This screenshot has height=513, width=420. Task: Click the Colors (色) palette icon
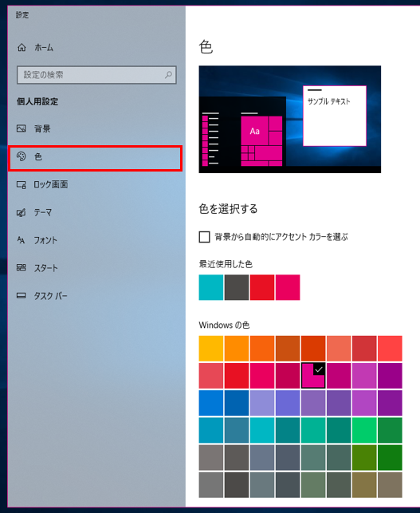[22, 156]
